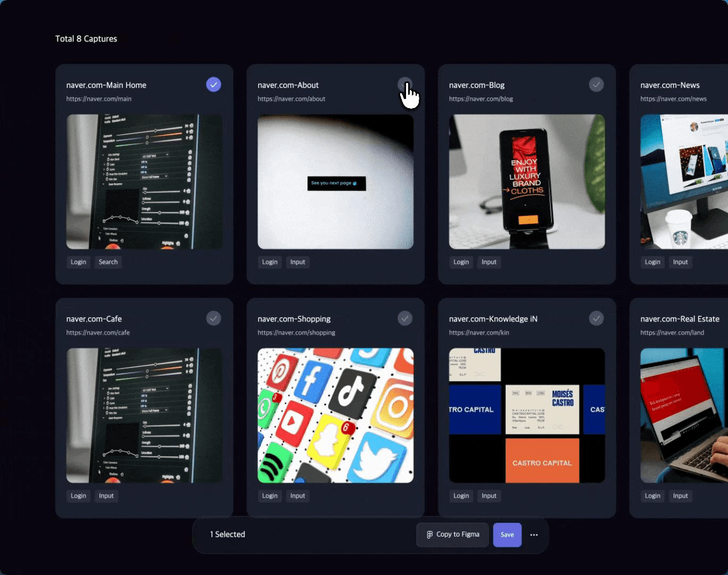Image resolution: width=728 pixels, height=575 pixels.
Task: Open the https://naver.com/blog link
Action: coord(481,99)
